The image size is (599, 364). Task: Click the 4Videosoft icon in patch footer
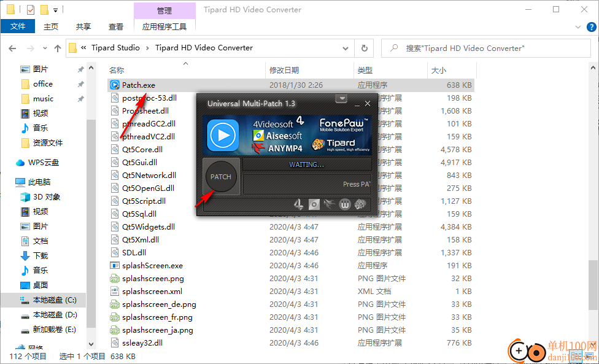point(299,204)
